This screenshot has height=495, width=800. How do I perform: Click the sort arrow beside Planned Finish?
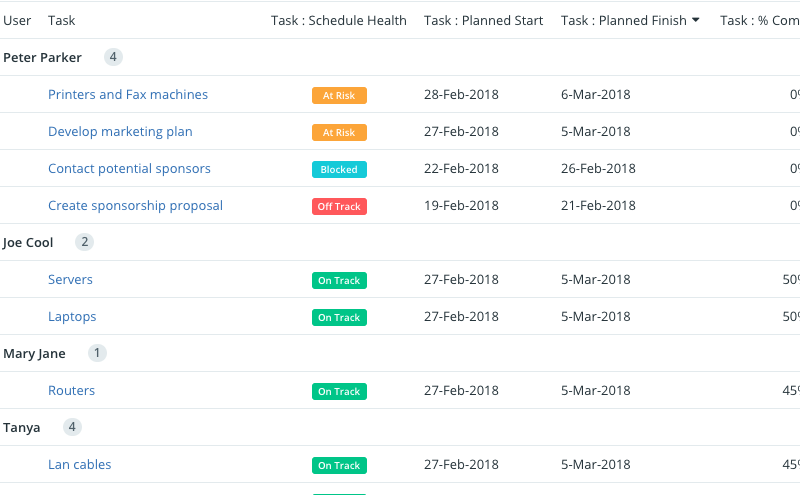695,20
